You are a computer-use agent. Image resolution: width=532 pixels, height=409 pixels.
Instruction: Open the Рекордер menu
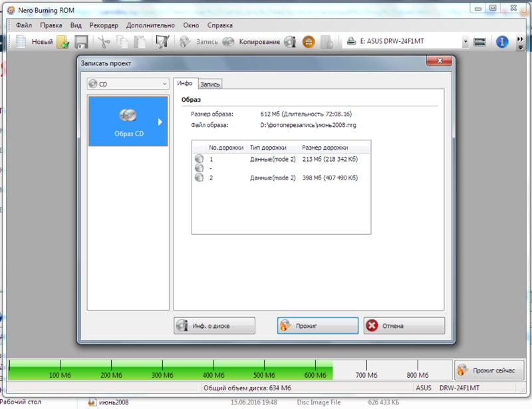pos(104,25)
